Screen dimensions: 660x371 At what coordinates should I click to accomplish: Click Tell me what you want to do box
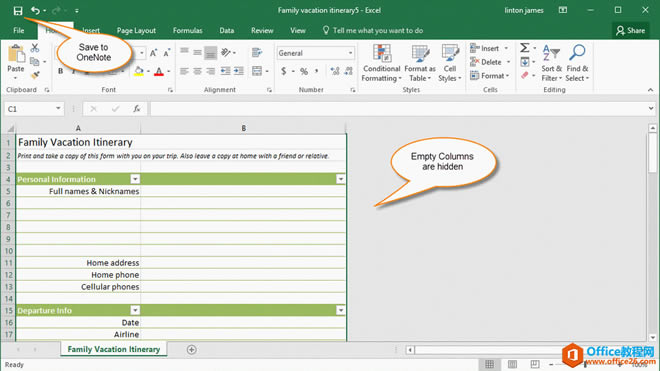click(x=373, y=30)
